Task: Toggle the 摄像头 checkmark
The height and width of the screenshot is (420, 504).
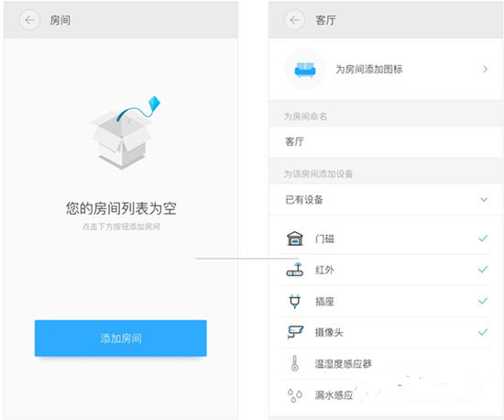Action: pos(483,332)
